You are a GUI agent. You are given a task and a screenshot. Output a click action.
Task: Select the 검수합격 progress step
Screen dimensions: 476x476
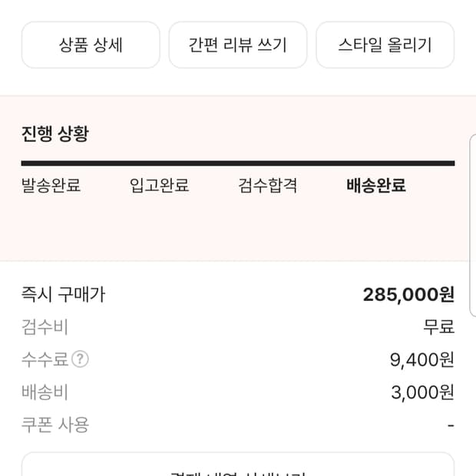point(268,185)
